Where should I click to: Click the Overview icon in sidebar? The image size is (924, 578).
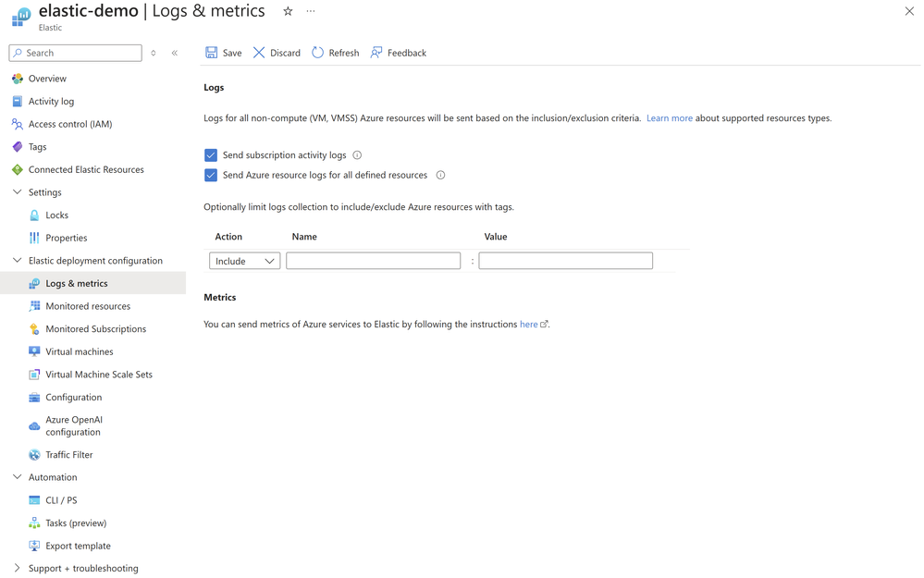click(18, 79)
